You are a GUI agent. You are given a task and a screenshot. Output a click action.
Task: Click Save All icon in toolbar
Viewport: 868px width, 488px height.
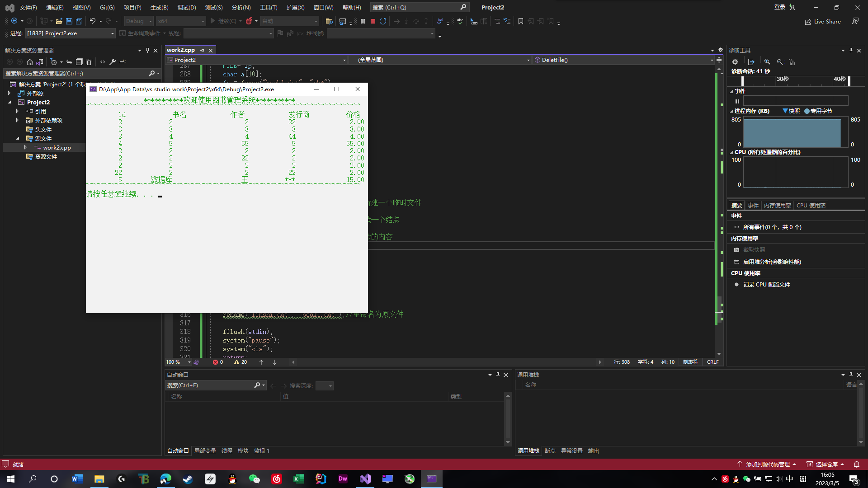(x=79, y=21)
